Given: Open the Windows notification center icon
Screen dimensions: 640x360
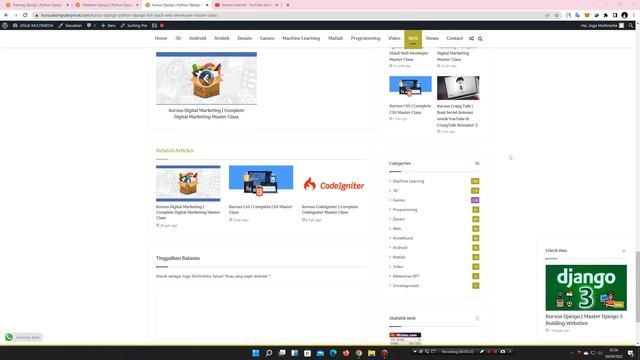Looking at the screenshot, I should tap(631, 353).
